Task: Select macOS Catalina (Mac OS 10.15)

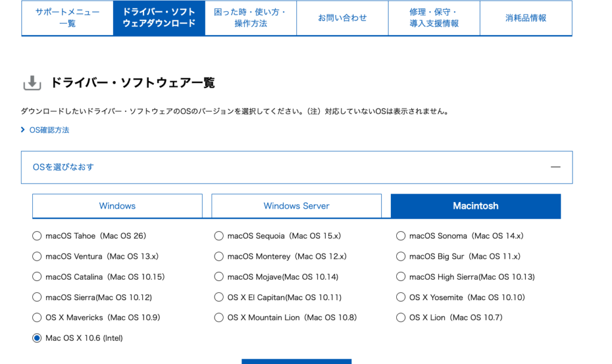Action: (37, 277)
